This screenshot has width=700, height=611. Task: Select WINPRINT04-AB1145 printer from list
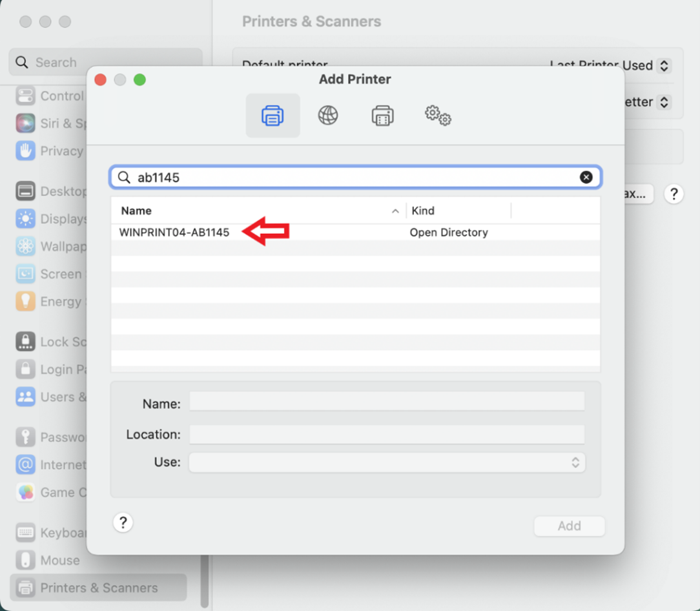click(x=174, y=233)
